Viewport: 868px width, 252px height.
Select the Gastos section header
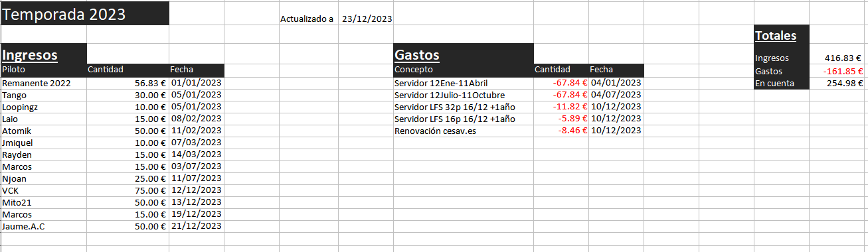(x=464, y=54)
